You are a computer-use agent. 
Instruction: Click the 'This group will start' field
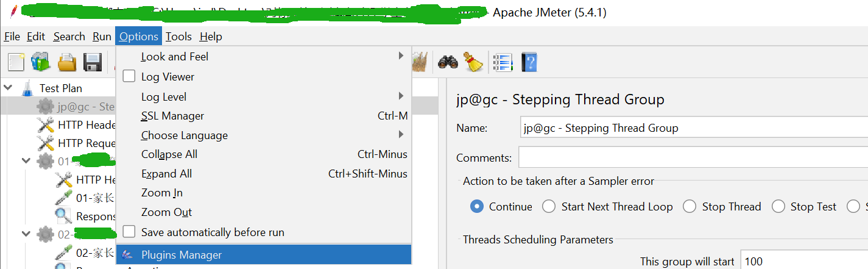(804, 261)
